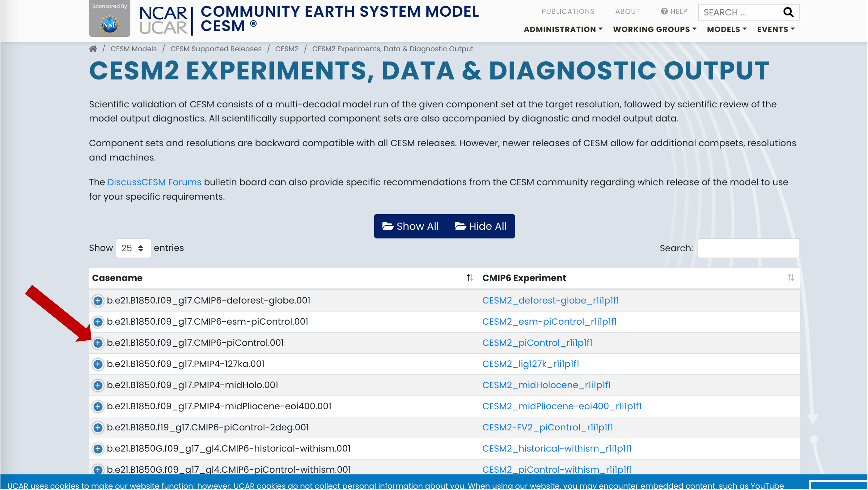Open CESM2-FV2_piControl_r1i1p1f1 link
868x490 pixels.
(x=548, y=428)
